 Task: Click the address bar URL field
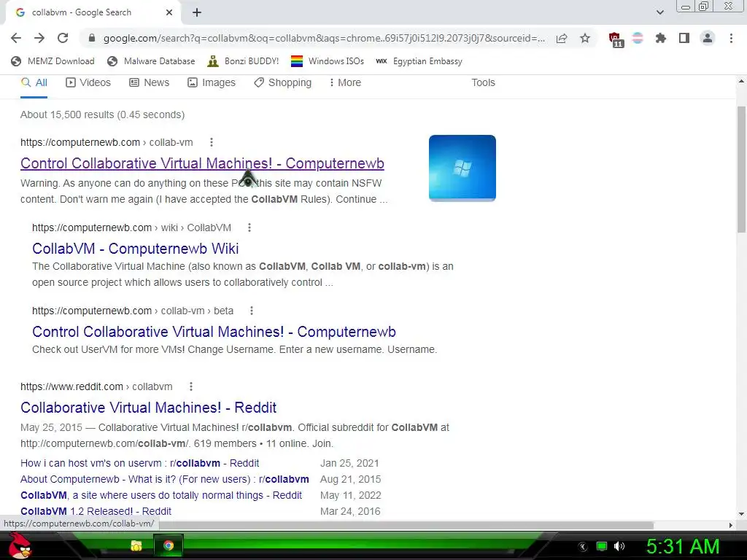324,38
